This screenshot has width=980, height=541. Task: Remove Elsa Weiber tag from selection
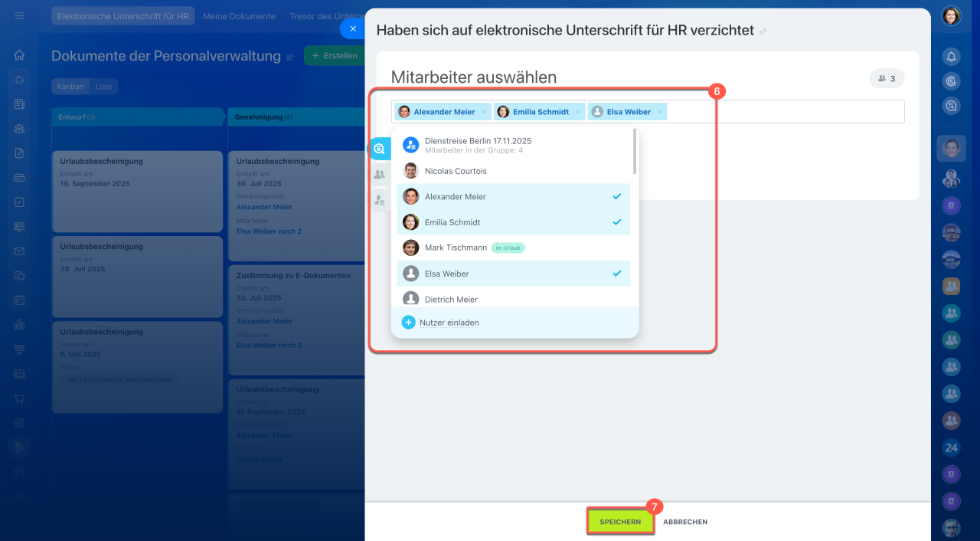(x=660, y=112)
